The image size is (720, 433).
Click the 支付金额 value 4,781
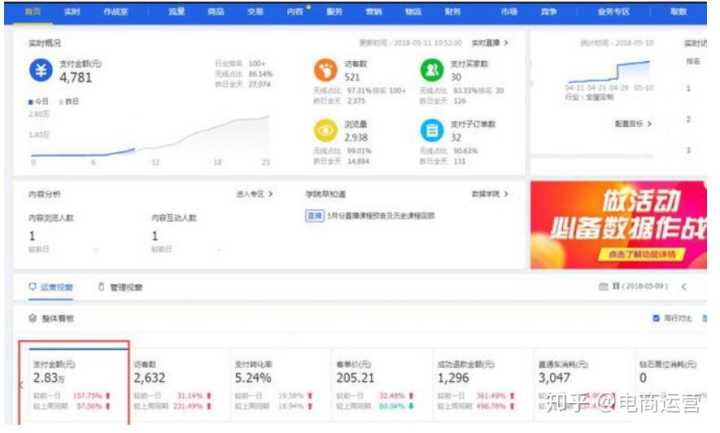pyautogui.click(x=76, y=78)
